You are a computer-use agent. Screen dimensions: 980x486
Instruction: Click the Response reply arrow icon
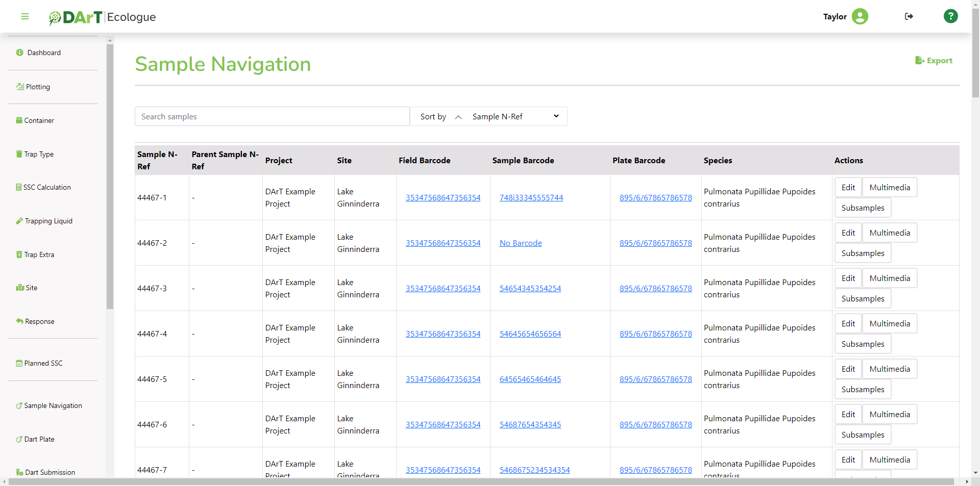pyautogui.click(x=20, y=321)
